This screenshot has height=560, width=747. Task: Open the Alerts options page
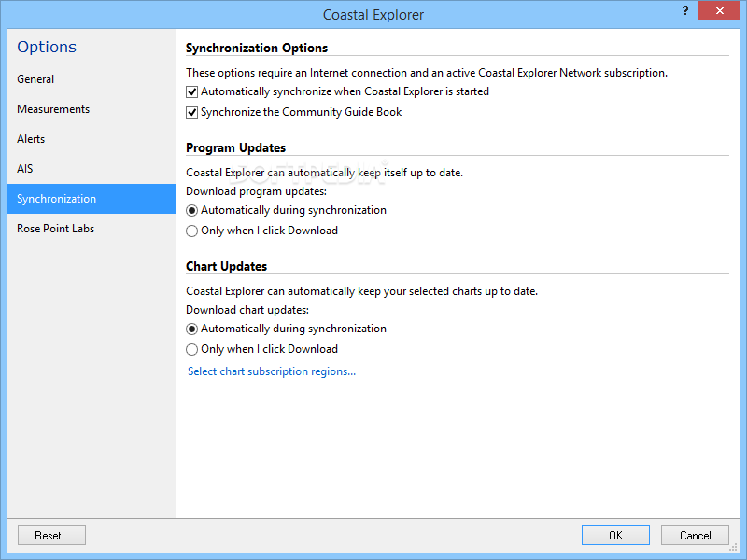pyautogui.click(x=91, y=139)
